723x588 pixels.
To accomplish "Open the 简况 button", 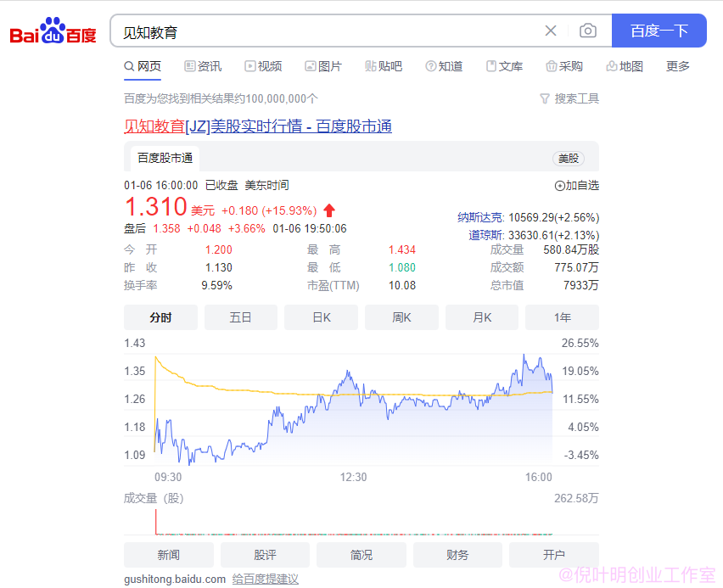I will (x=361, y=555).
